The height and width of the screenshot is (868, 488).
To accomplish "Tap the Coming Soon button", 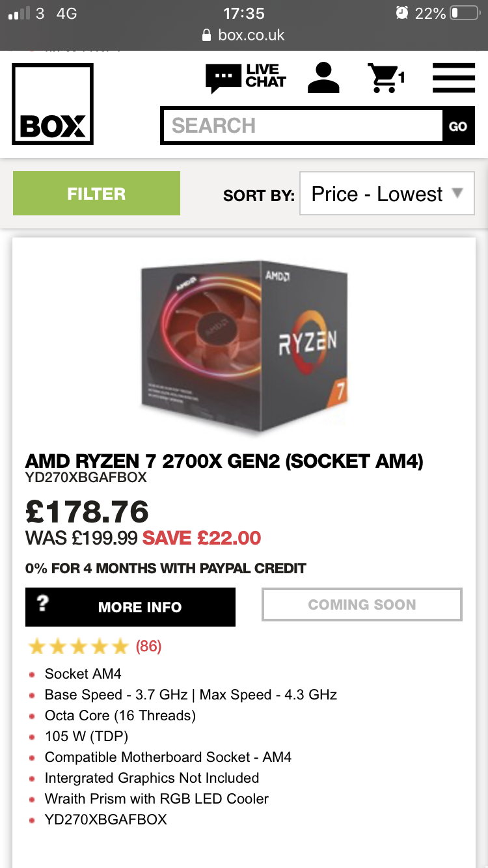I will point(362,605).
